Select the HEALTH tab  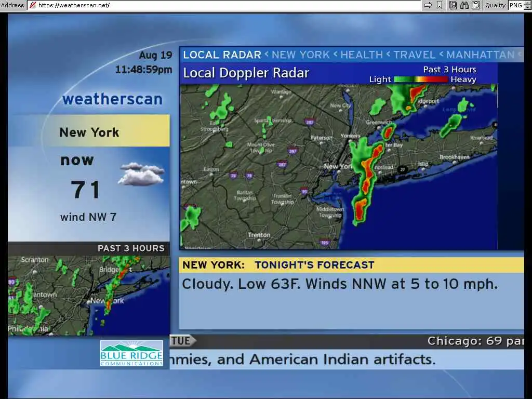[362, 55]
